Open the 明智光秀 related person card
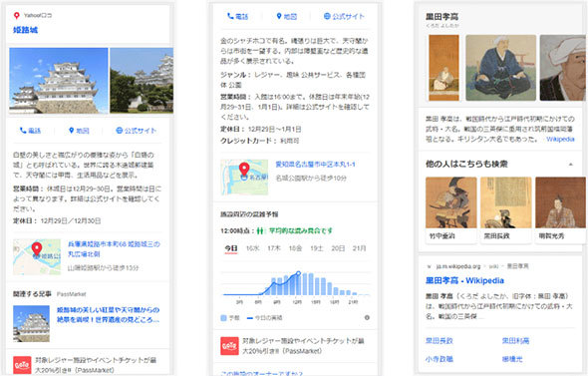Screen dimensions: 588x376 561,210
